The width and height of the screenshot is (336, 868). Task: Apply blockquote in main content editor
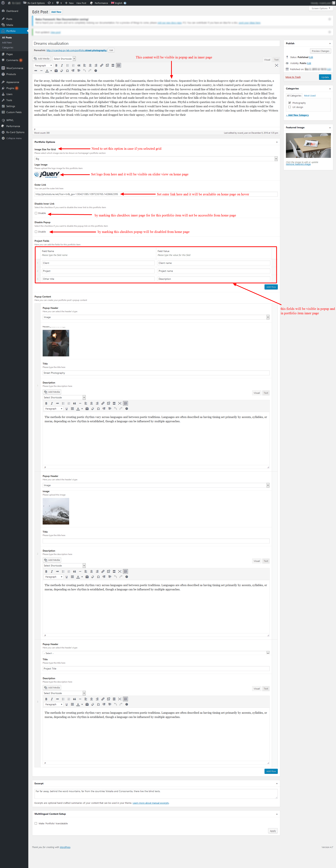point(79,65)
